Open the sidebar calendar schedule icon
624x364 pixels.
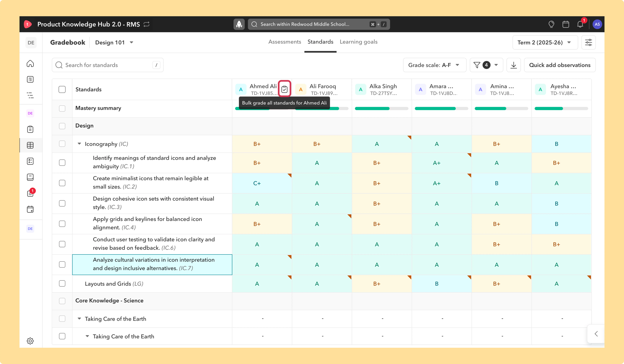30,209
